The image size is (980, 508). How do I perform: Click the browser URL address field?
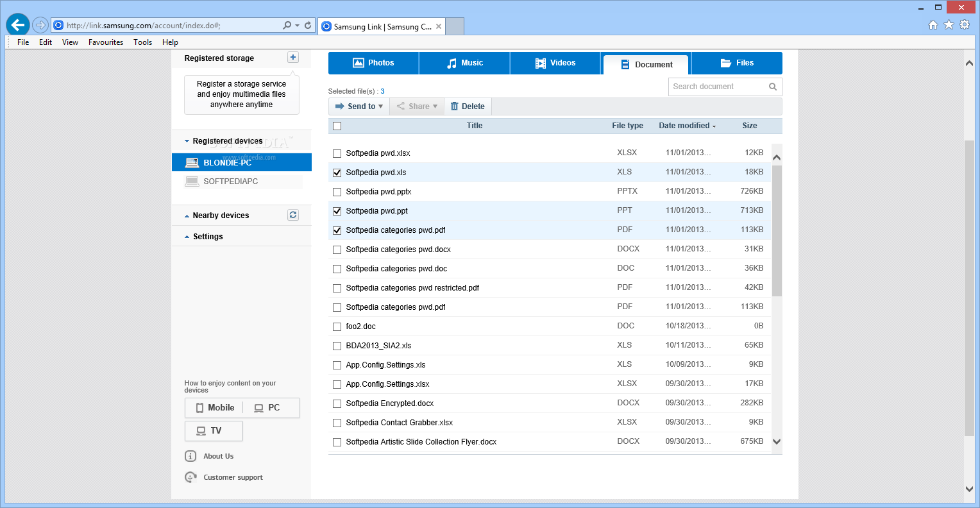coord(167,26)
